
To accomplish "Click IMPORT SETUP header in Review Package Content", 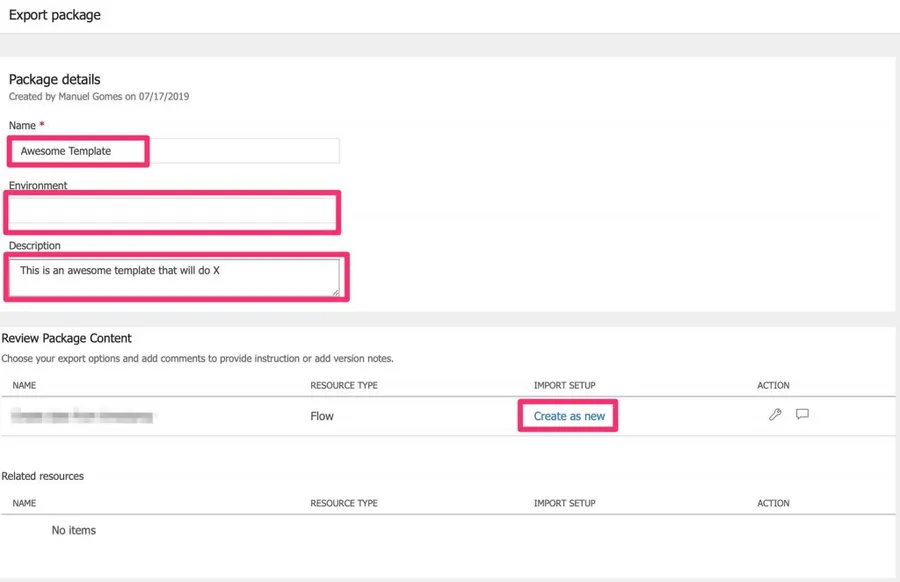I will (x=564, y=385).
